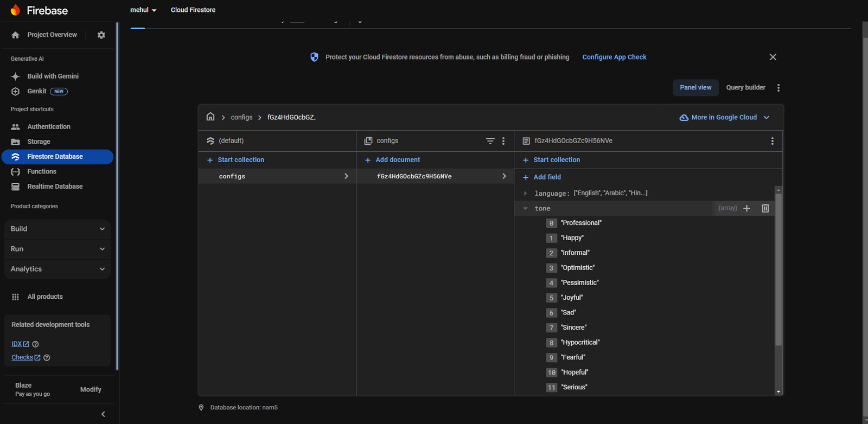The height and width of the screenshot is (424, 868).
Task: Open configs collection three-dot menu
Action: (503, 141)
